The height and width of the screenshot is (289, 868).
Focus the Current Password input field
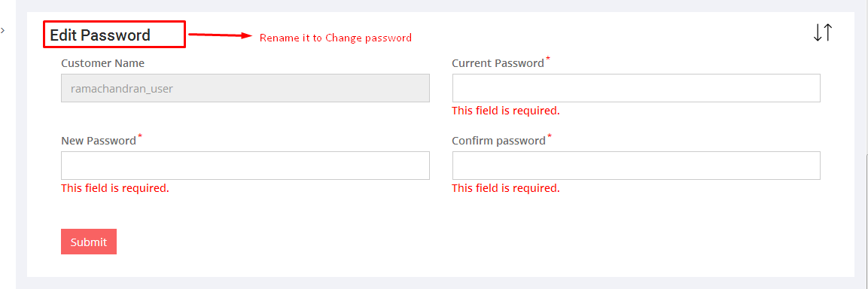636,88
